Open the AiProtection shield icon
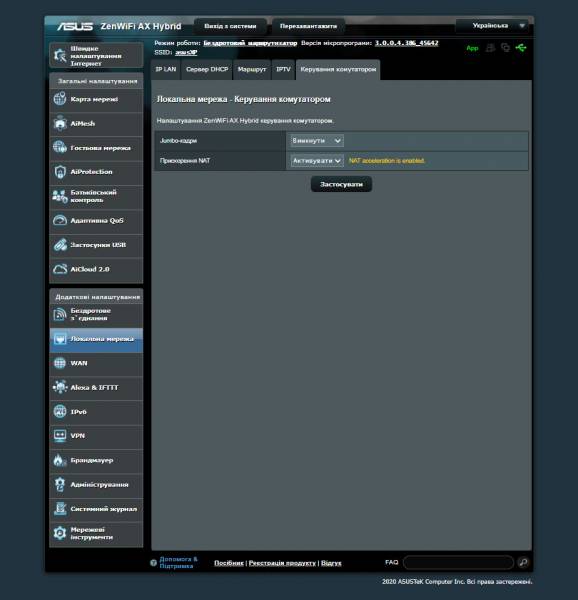The height and width of the screenshot is (600, 578). point(60,172)
